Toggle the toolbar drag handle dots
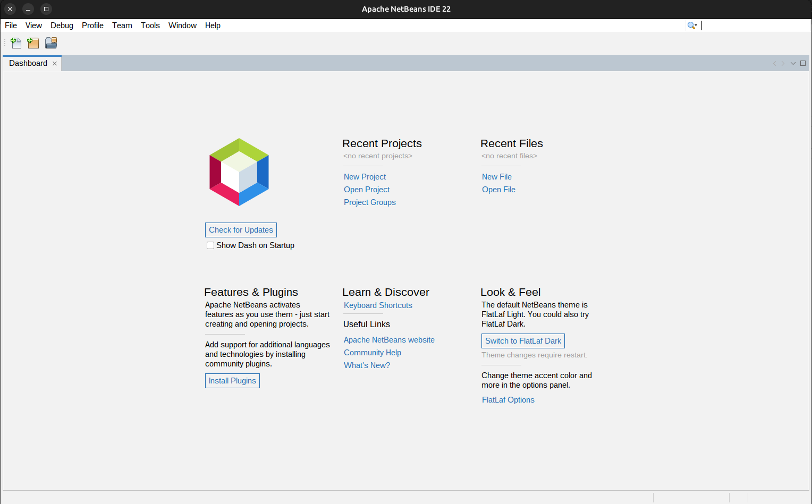Screen dimensions: 812x504 click(4, 43)
